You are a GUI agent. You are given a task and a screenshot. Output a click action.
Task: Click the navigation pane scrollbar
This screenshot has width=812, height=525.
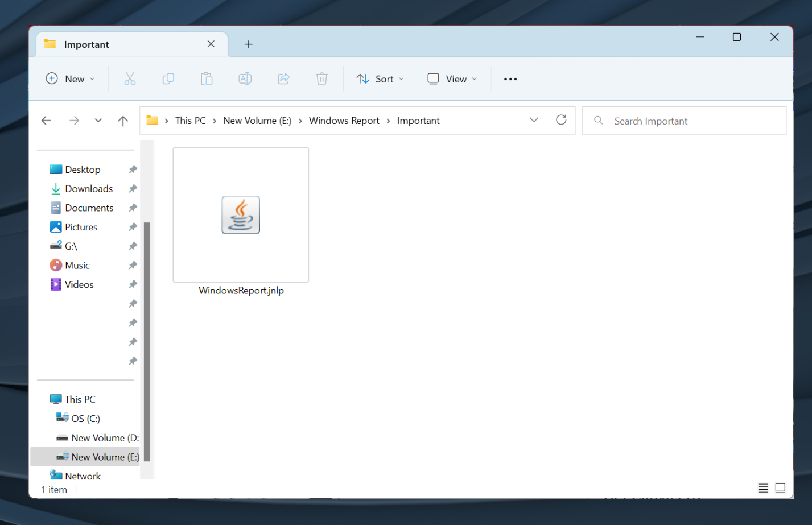147,341
